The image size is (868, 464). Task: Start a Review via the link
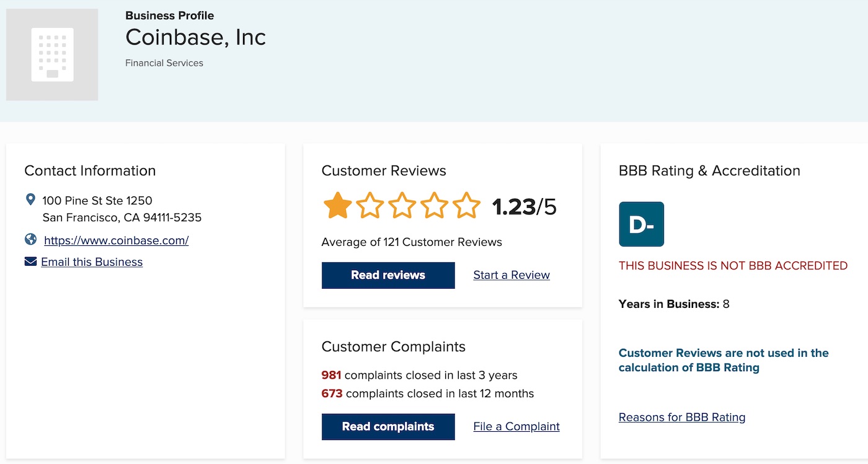pyautogui.click(x=511, y=275)
